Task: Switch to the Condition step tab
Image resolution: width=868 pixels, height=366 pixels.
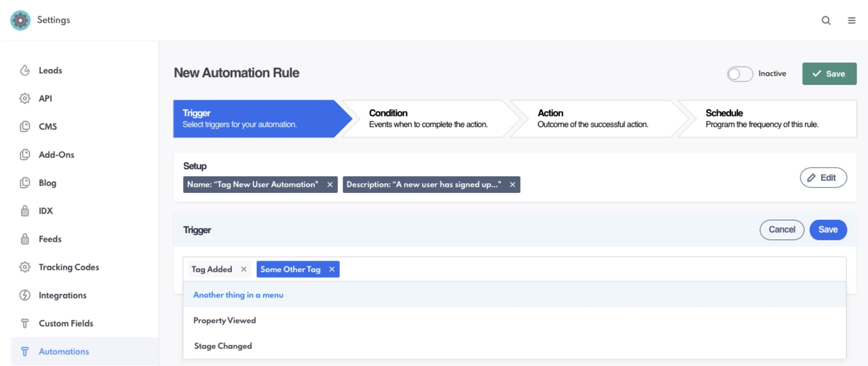Action: [428, 119]
